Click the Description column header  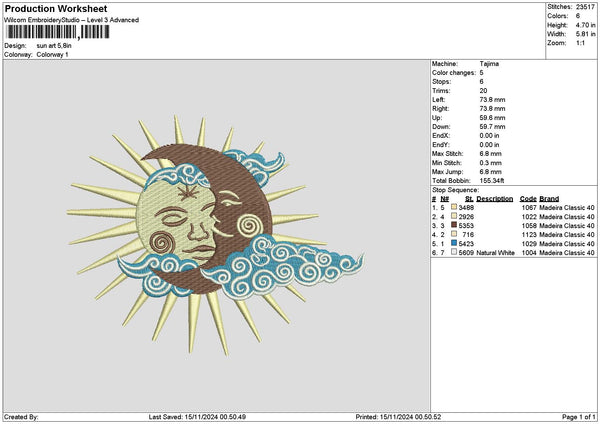point(495,198)
